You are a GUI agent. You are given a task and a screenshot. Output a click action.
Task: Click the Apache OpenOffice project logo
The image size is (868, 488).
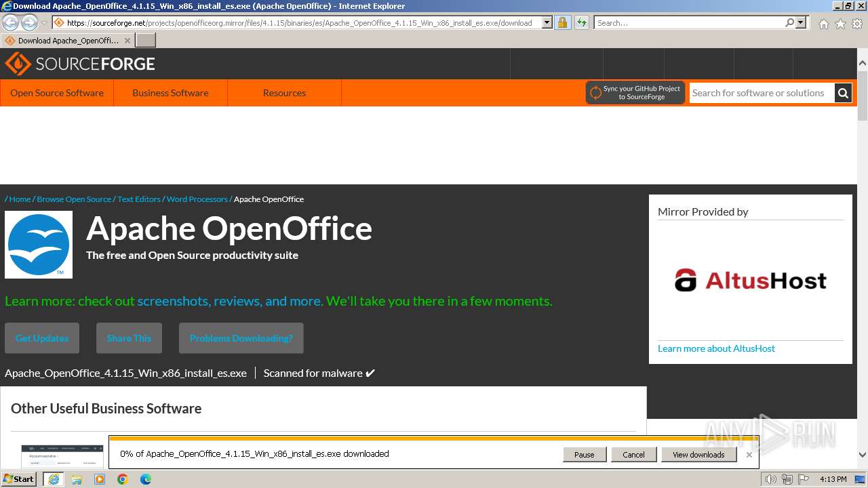[x=39, y=245]
